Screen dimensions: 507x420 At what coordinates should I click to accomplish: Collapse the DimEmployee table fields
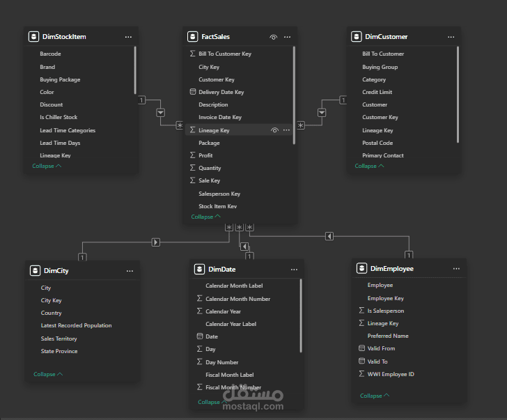point(374,396)
